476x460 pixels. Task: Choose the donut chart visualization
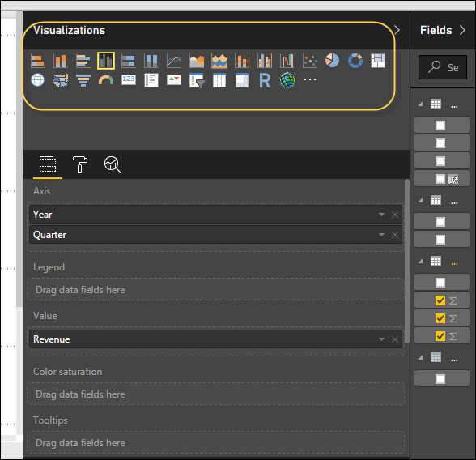[355, 61]
